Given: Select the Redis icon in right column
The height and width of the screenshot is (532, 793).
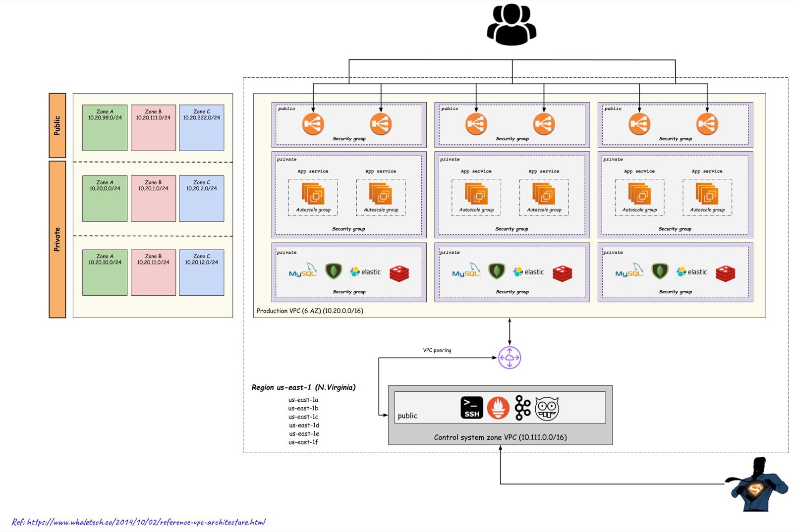Looking at the screenshot, I should (x=725, y=273).
